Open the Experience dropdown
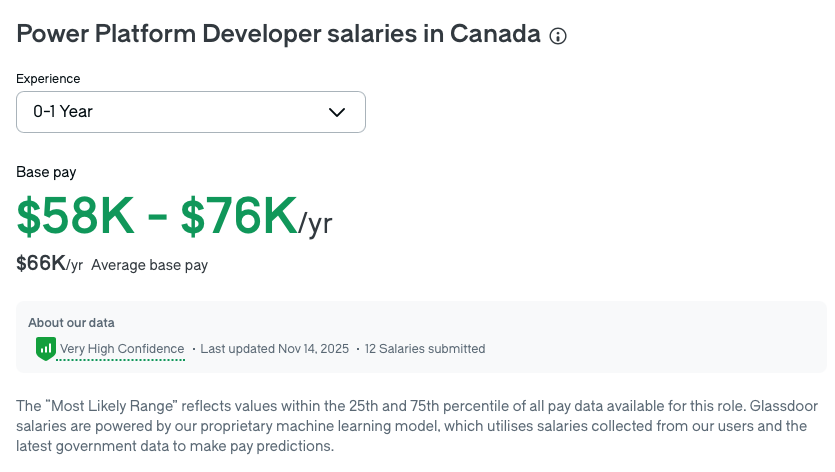This screenshot has height=472, width=835. pyautogui.click(x=190, y=112)
